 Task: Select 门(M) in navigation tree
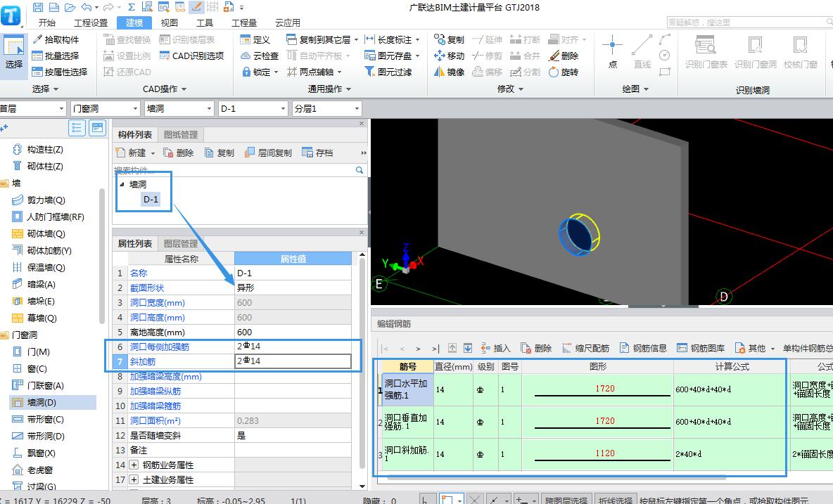pyautogui.click(x=38, y=351)
